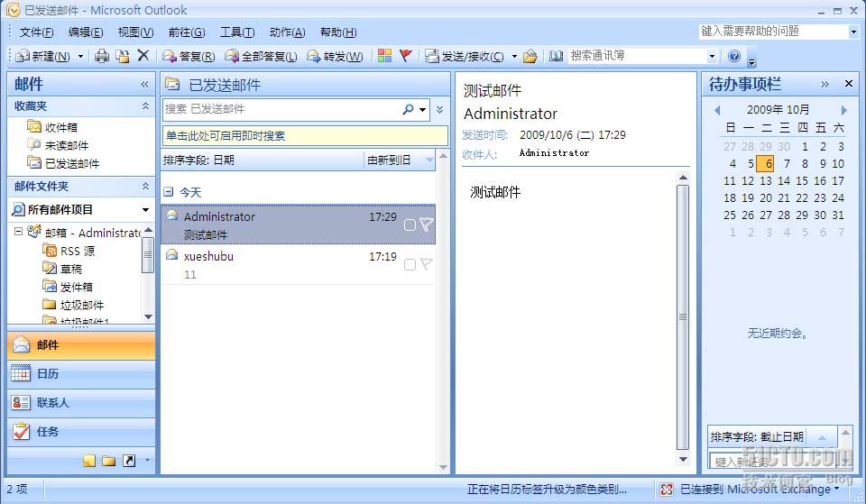Viewport: 866px width, 504px height.
Task: Toggle category box on Administrator message
Action: pyautogui.click(x=410, y=225)
